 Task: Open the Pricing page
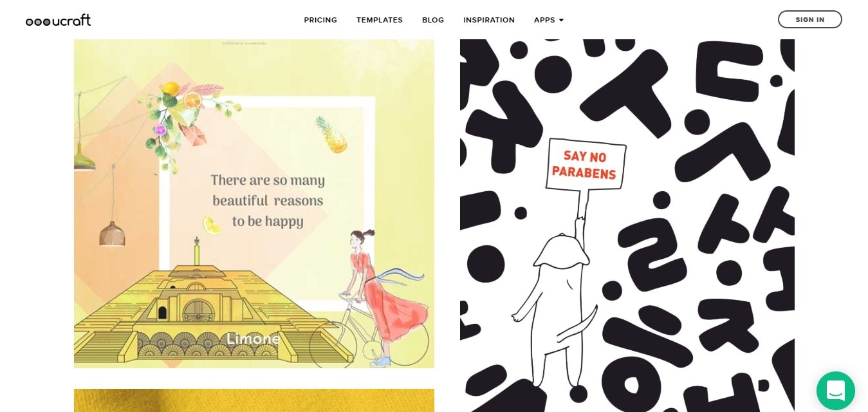coord(320,20)
